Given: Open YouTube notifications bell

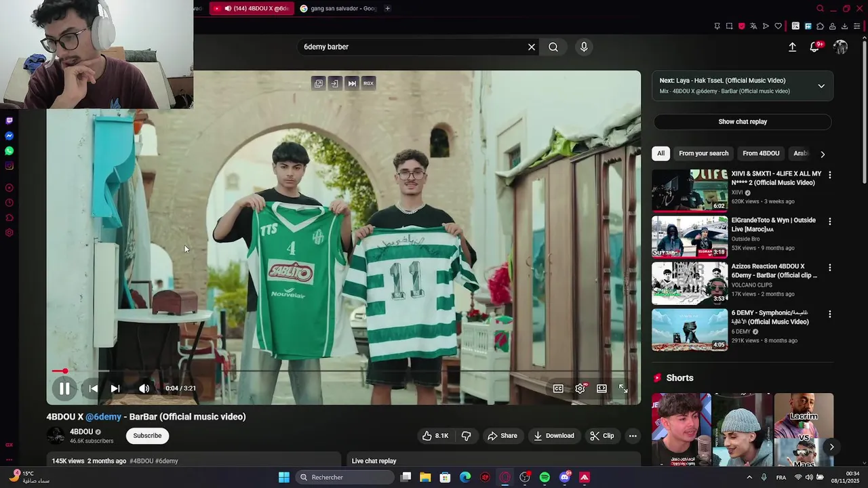Looking at the screenshot, I should click(x=814, y=47).
